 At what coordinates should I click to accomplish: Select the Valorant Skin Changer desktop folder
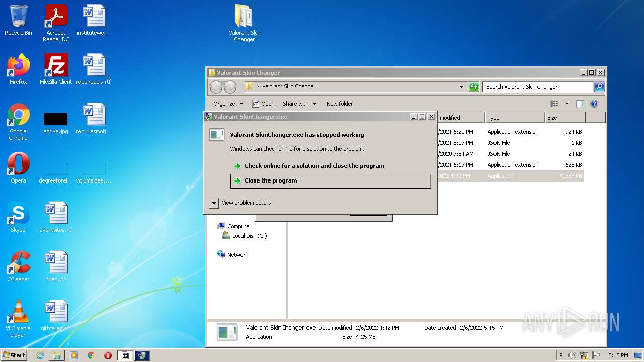click(x=245, y=23)
